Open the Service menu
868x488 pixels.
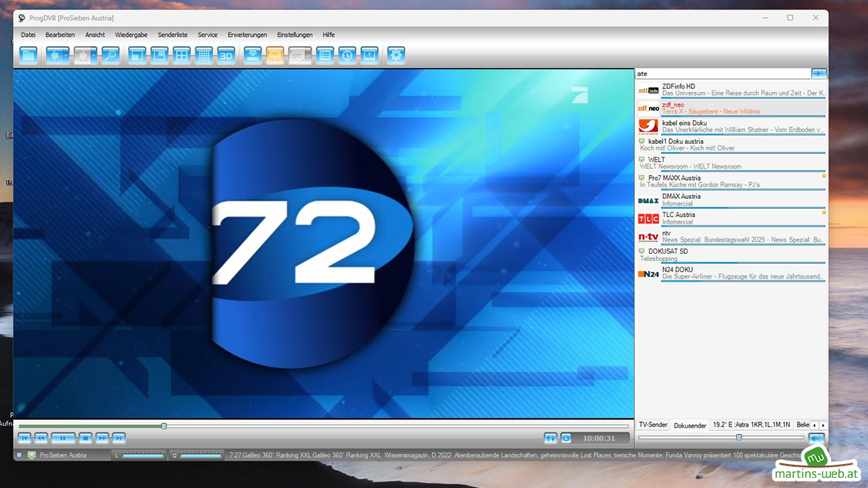pyautogui.click(x=208, y=35)
